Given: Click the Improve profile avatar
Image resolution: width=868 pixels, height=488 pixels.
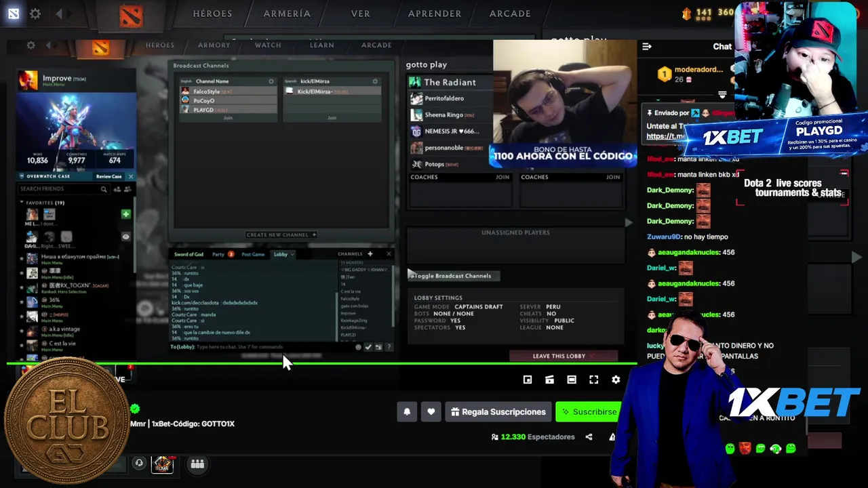Looking at the screenshot, I should coord(28,81).
